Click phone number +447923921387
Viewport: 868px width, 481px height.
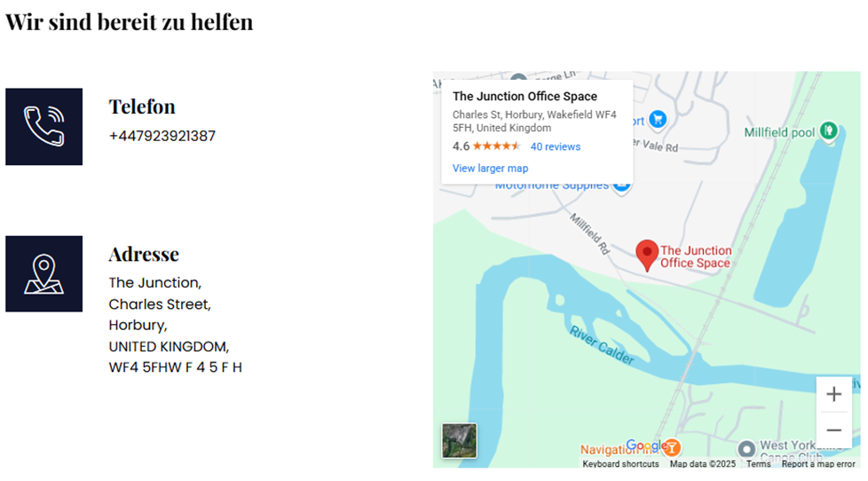click(162, 136)
